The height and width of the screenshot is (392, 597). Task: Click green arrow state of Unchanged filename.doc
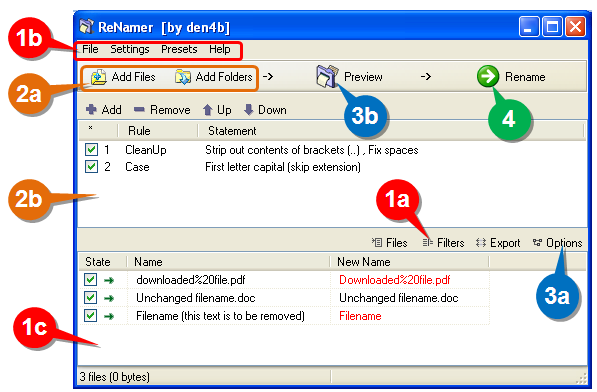pyautogui.click(x=109, y=298)
